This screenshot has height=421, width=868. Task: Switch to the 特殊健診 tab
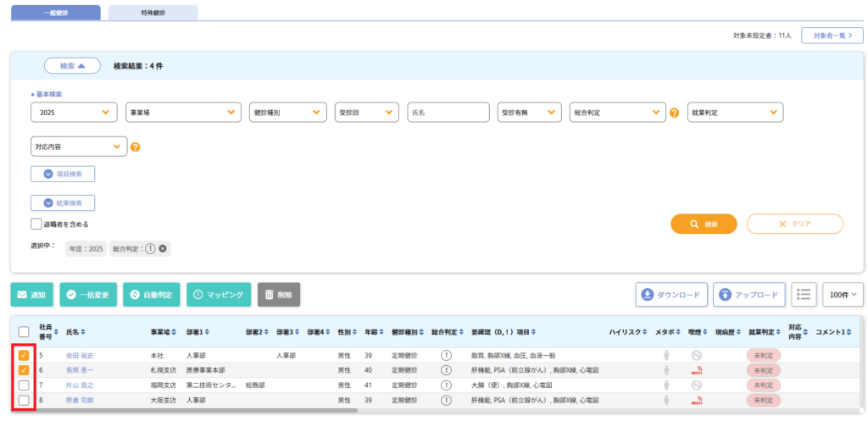(153, 13)
